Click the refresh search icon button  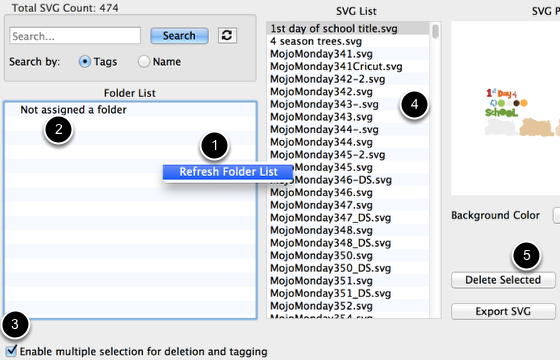[x=227, y=35]
